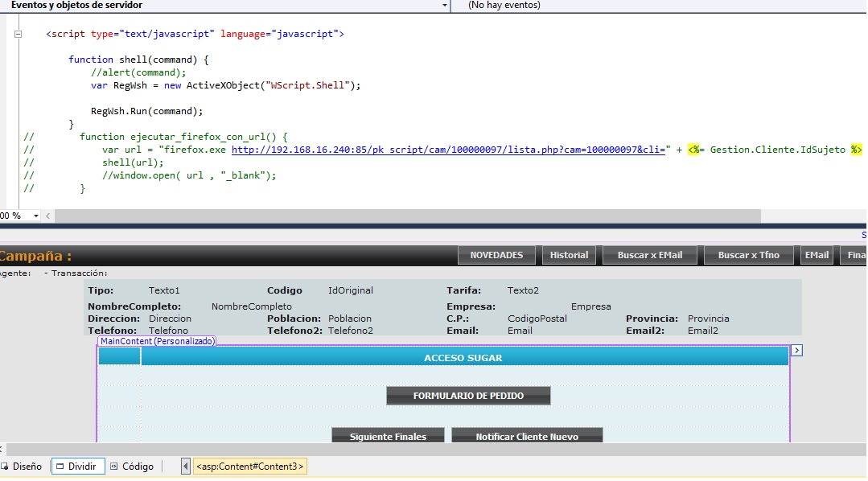Click the Diseño tab icon

pyautogui.click(x=5, y=467)
